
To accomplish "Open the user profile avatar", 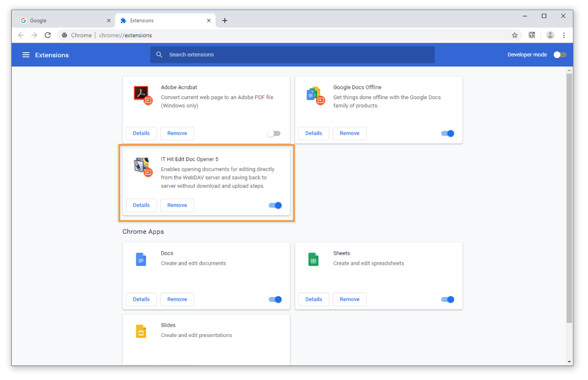I will pyautogui.click(x=550, y=35).
